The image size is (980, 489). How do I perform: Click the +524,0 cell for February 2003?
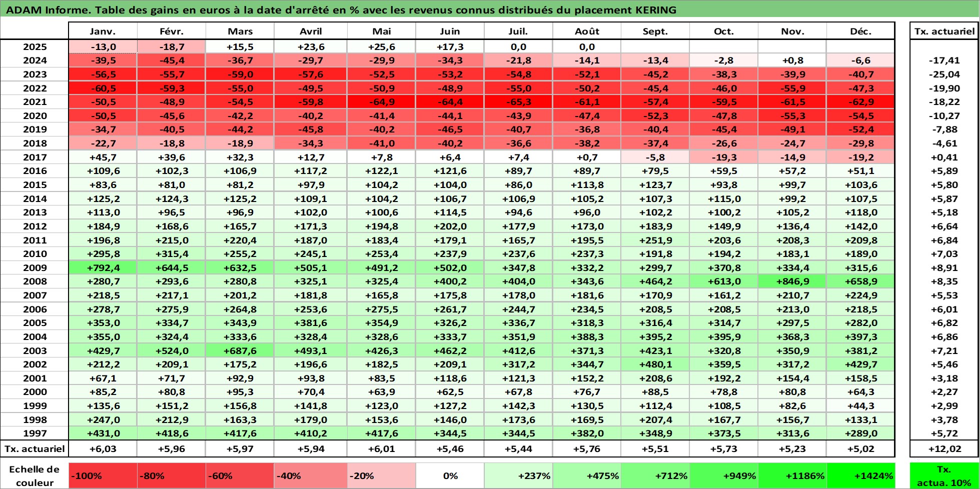tap(171, 350)
